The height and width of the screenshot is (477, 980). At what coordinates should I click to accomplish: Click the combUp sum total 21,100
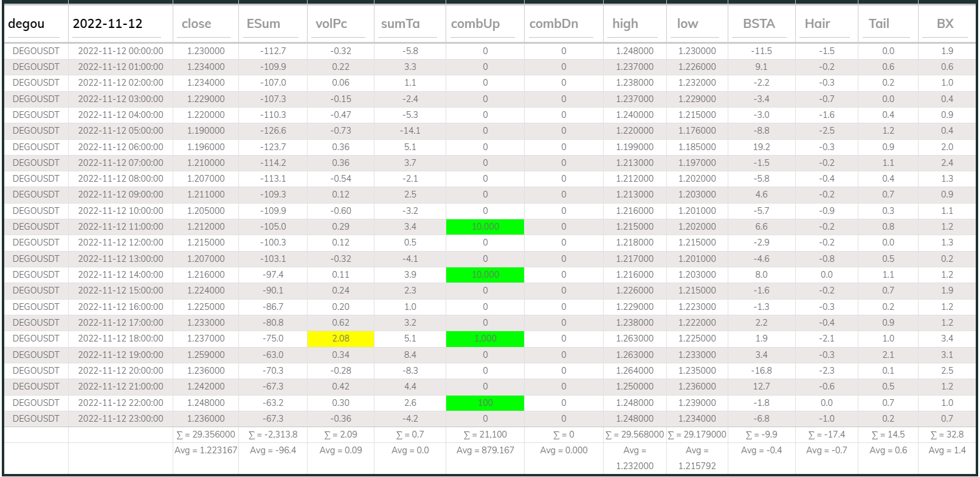[485, 434]
